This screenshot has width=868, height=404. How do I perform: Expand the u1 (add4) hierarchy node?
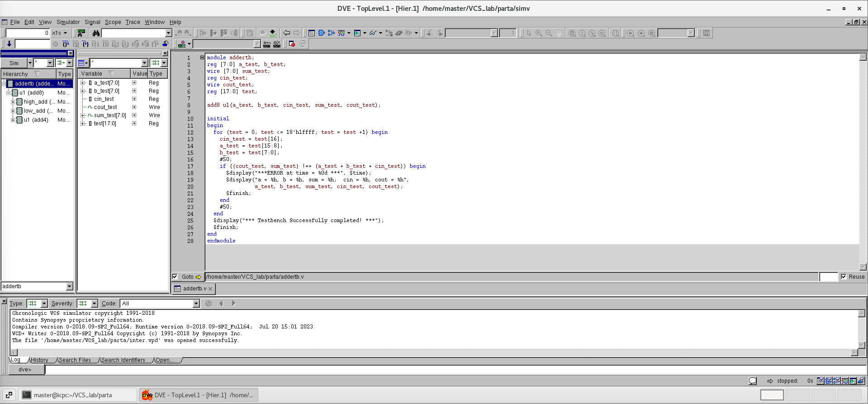[x=13, y=119]
